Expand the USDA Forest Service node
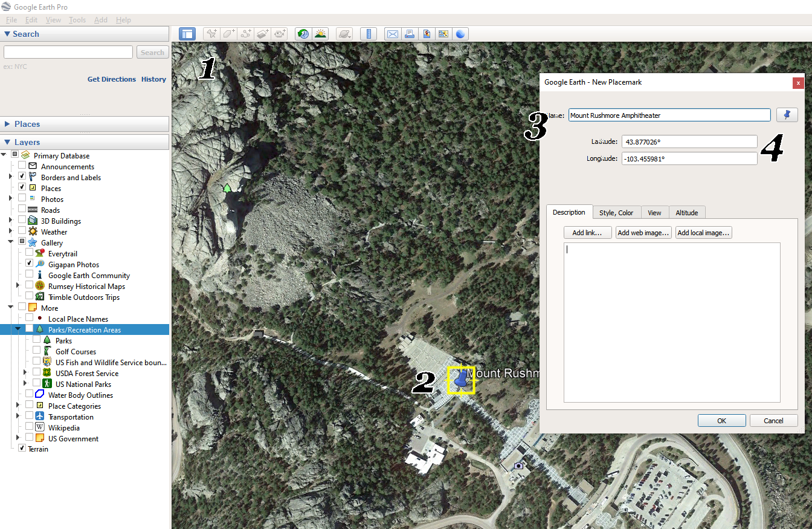This screenshot has width=812, height=529. [x=25, y=373]
